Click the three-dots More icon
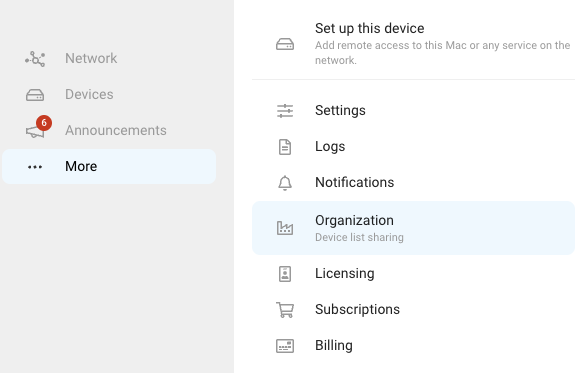Image resolution: width=576 pixels, height=373 pixels. tap(35, 167)
